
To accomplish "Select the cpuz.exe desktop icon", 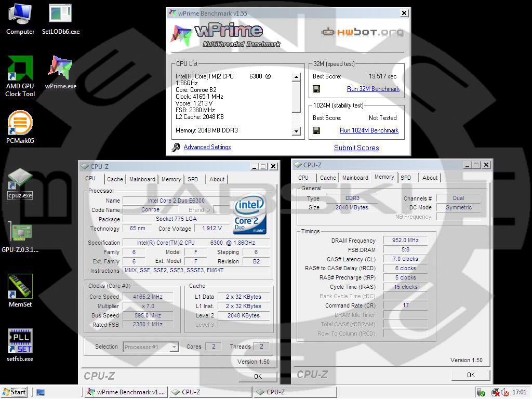I will click(x=20, y=183).
